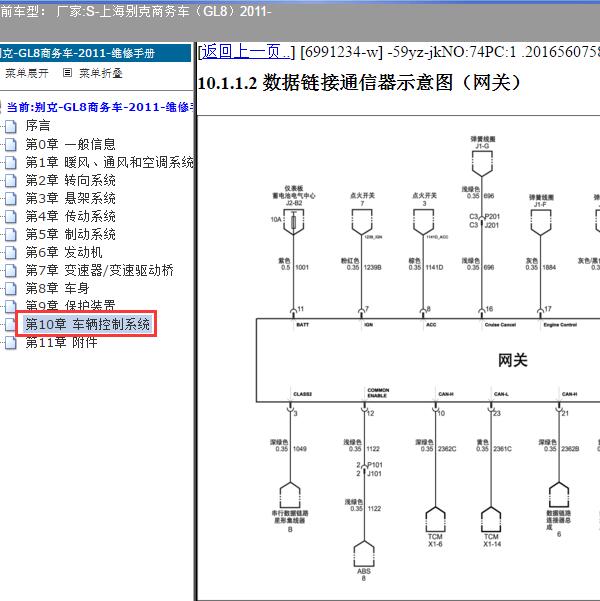The width and height of the screenshot is (600, 601).
Task: Click the TCM X1-6 connector label
Action: [x=435, y=540]
